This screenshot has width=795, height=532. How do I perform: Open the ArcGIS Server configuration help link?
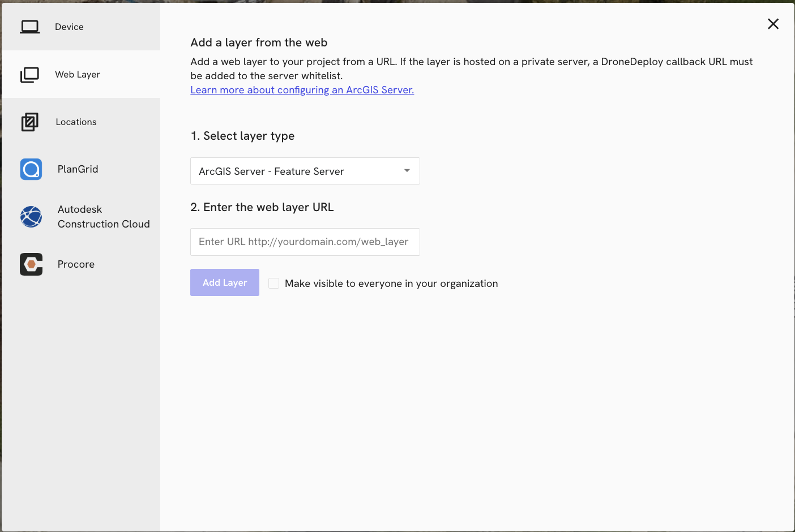(x=302, y=90)
